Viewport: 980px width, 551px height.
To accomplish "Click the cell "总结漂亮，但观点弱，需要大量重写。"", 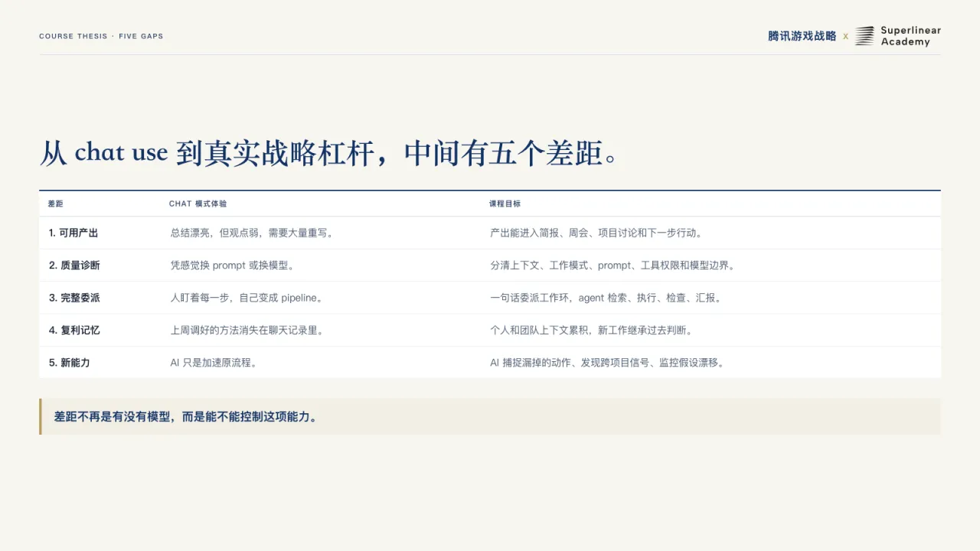I will click(x=252, y=233).
